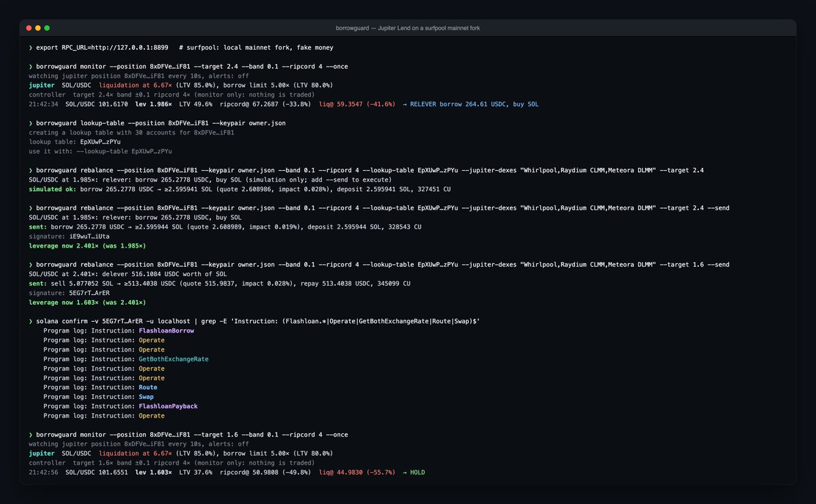Click 'deposit 2.595944 SOL' in sent line
Viewport: 816px width, 504px height.
click(x=344, y=226)
